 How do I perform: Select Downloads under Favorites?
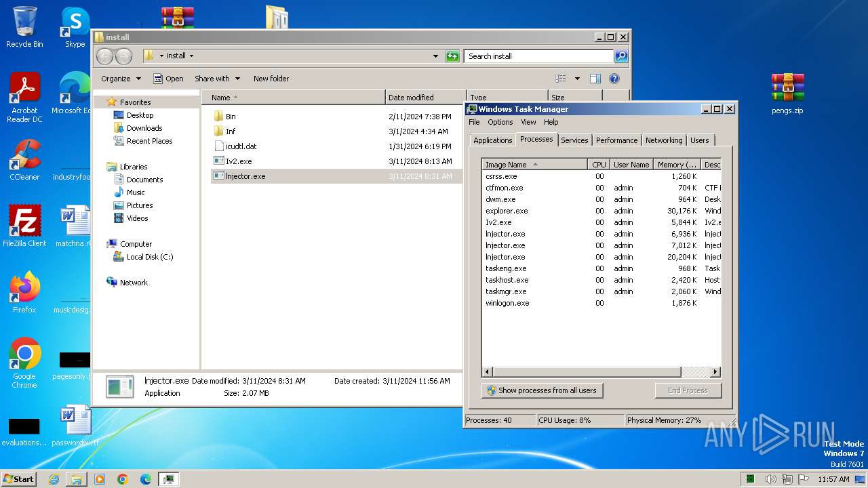coord(144,128)
